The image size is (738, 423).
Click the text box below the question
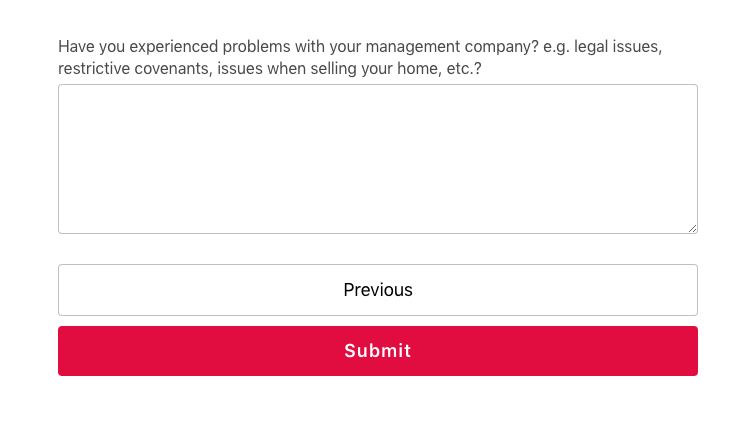(x=377, y=159)
